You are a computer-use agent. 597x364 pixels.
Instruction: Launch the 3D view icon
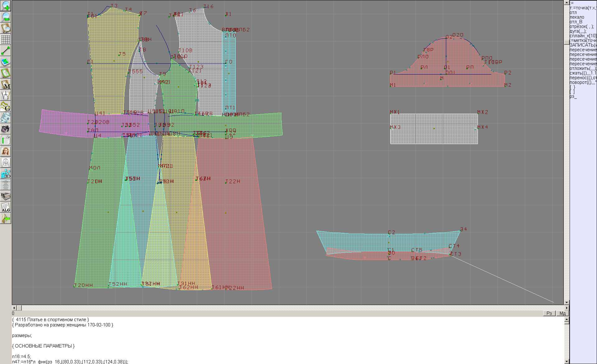click(6, 174)
